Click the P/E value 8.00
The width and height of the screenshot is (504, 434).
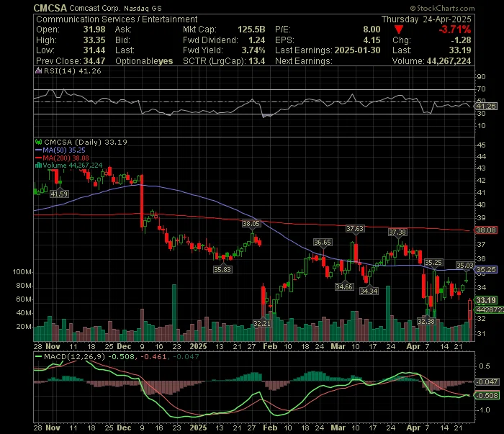[x=372, y=30]
